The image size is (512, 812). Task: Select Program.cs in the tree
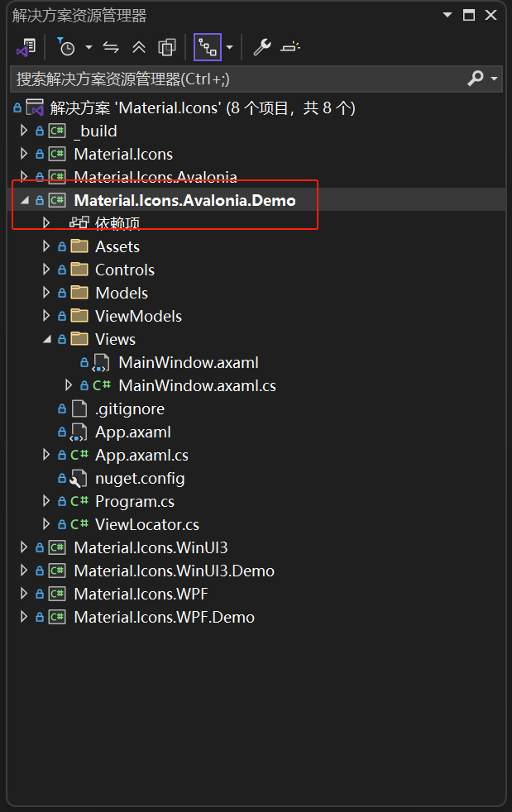[134, 500]
